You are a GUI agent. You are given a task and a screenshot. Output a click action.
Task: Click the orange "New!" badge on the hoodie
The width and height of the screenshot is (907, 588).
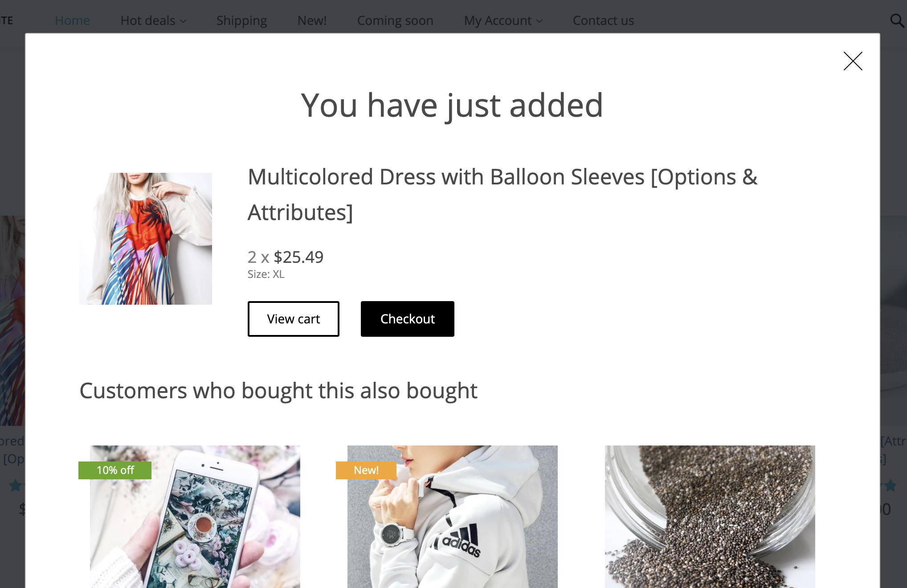pyautogui.click(x=366, y=470)
